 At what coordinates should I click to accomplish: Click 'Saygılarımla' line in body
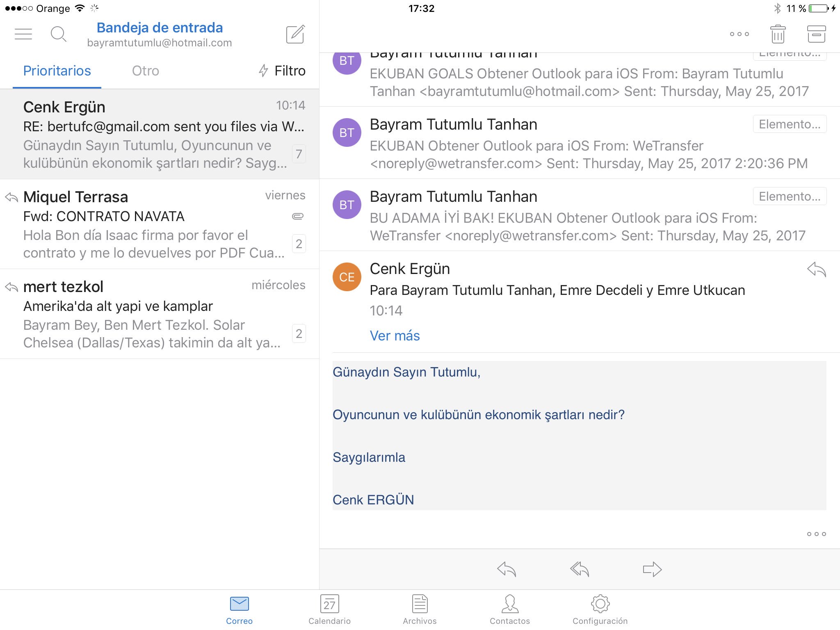click(369, 457)
